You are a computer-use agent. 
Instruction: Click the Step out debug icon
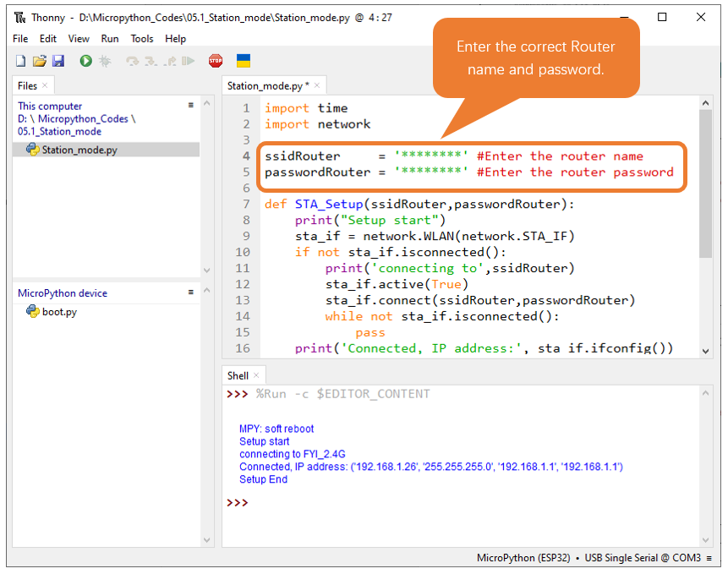click(x=170, y=61)
